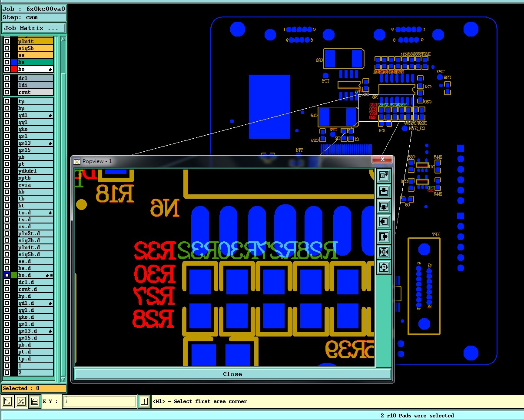Select the layer named 1
This screenshot has height=420, width=524.
[x=36, y=366]
